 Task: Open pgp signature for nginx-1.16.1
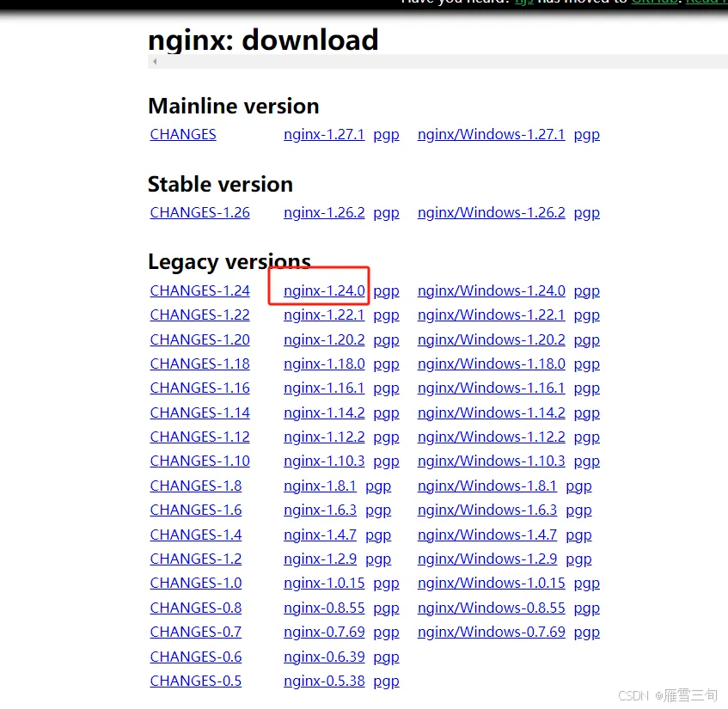(386, 388)
